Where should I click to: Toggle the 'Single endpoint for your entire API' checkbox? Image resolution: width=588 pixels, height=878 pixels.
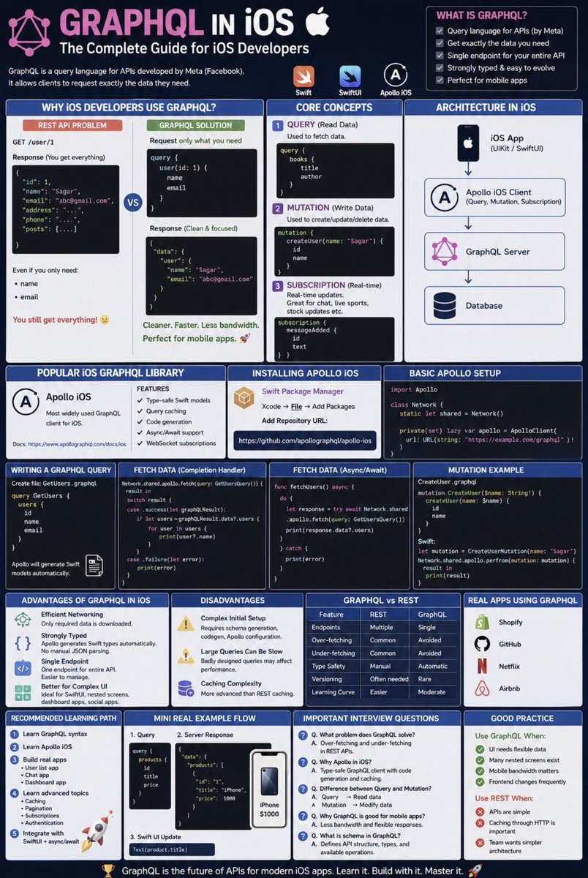tap(440, 56)
